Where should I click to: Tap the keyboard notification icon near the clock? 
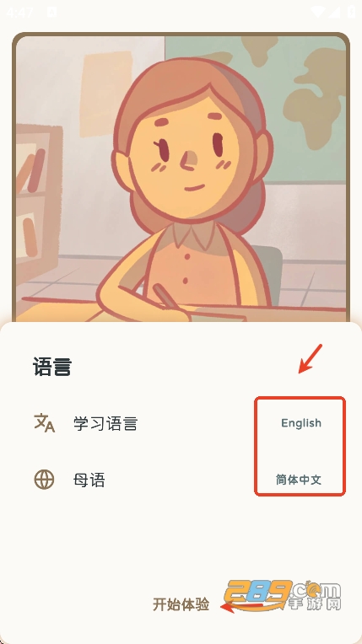coord(52,12)
